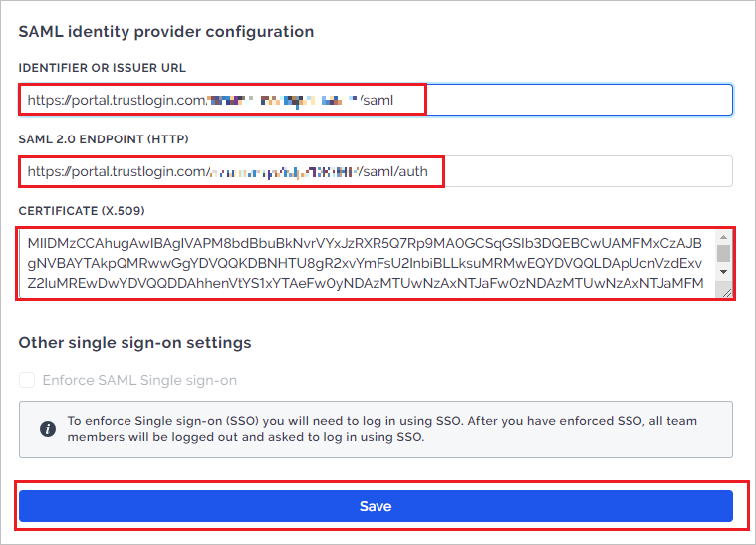Click the enforce SSO notice text
756x545 pixels.
click(x=381, y=429)
